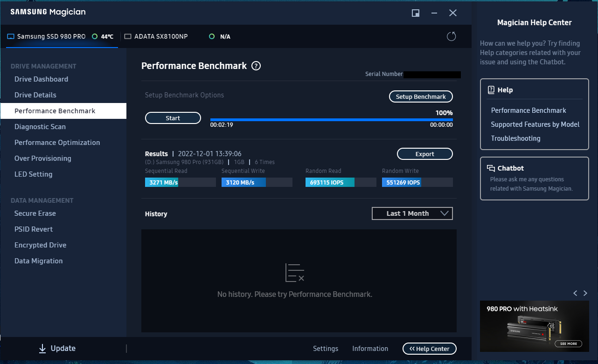
Task: Click See More on the 980 PRO banner
Action: (569, 343)
